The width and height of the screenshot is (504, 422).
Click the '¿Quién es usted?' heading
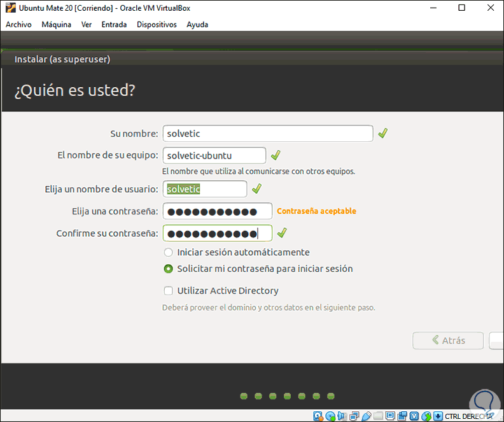click(x=75, y=90)
